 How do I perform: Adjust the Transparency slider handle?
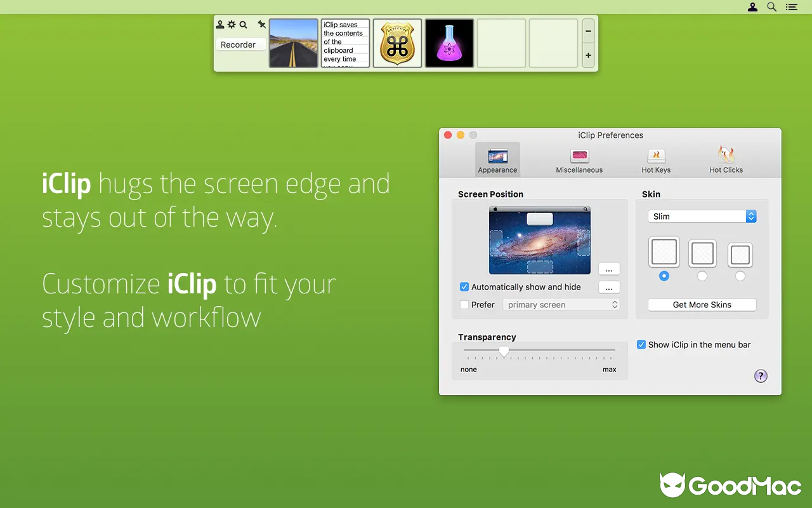pos(504,350)
